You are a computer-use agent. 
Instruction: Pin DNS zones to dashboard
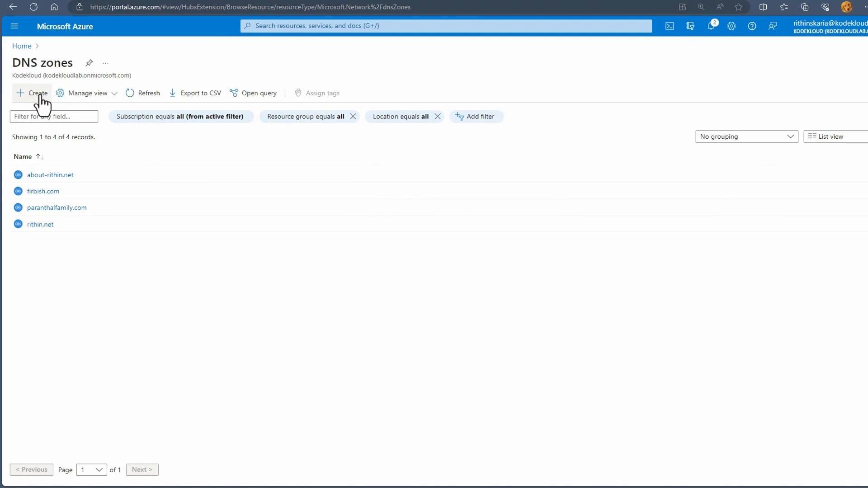(89, 63)
